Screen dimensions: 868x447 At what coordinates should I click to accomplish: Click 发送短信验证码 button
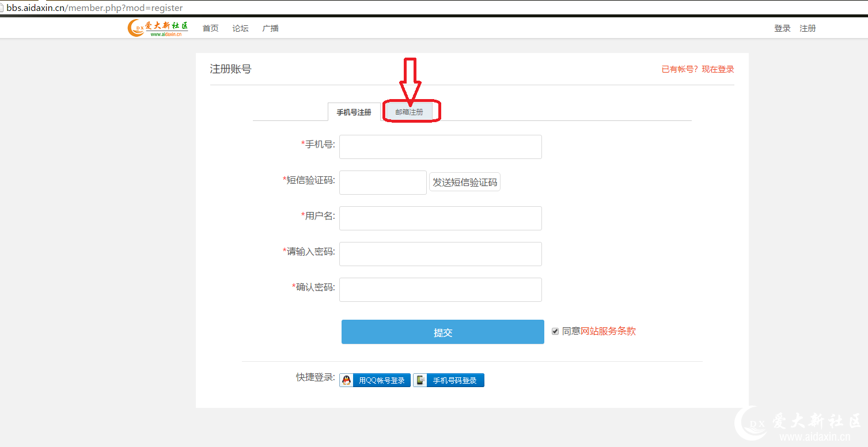click(x=465, y=183)
